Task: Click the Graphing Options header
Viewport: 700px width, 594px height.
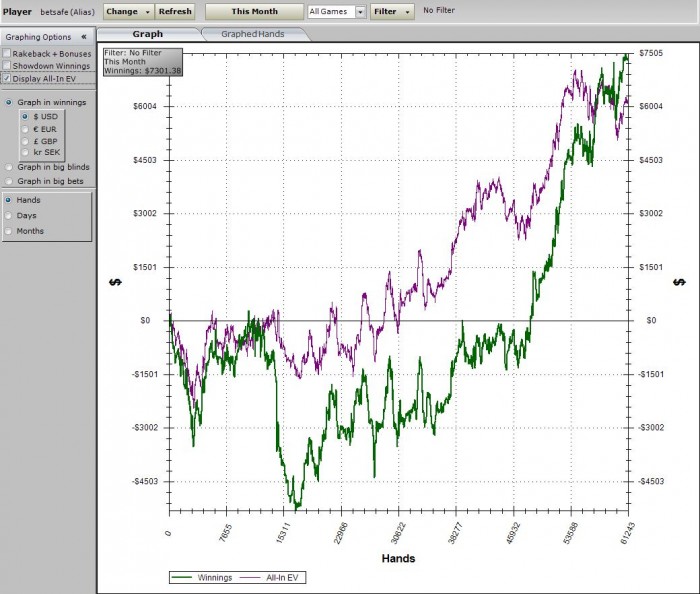Action: click(x=38, y=37)
